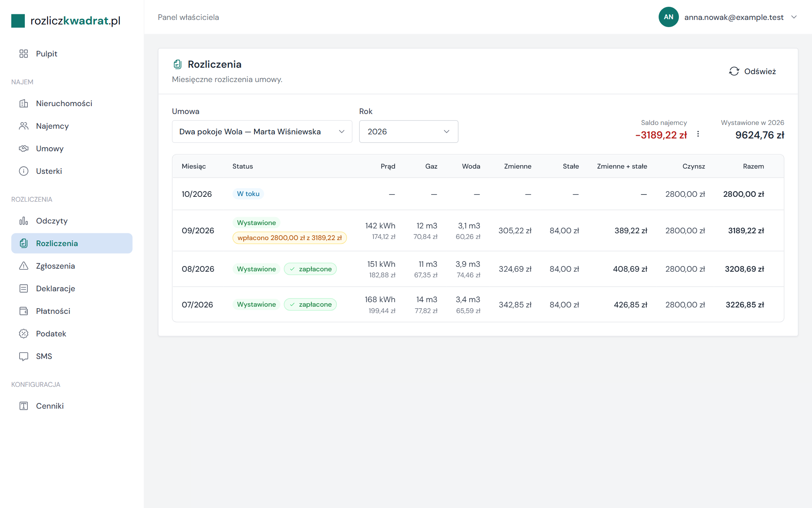Select the 08/2026 settlement row
This screenshot has width=812, height=508.
pyautogui.click(x=478, y=269)
